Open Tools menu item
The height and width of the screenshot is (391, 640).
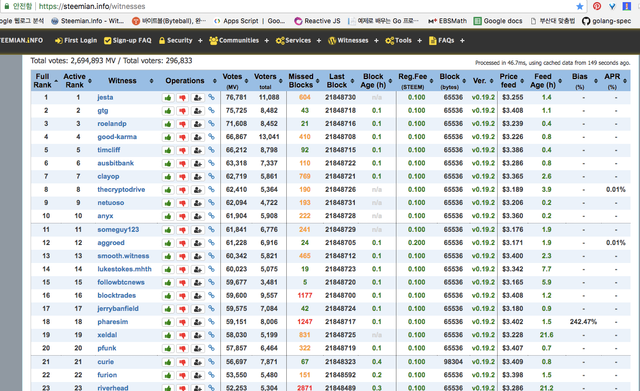click(x=398, y=40)
